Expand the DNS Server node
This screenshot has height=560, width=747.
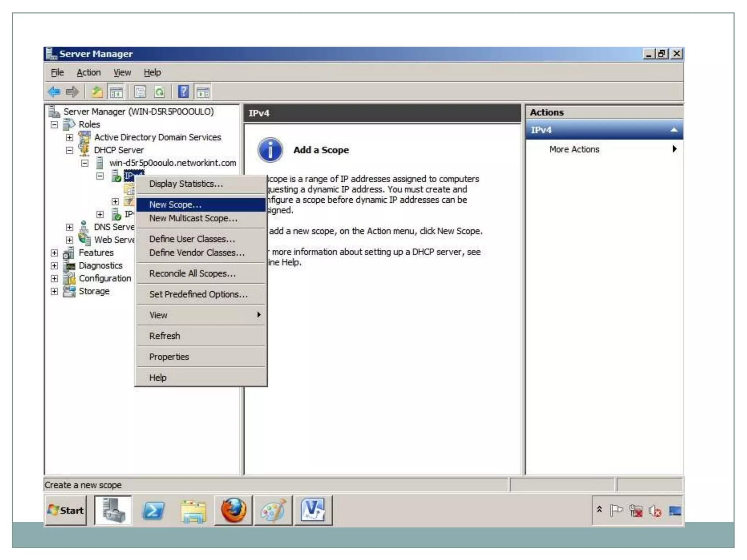pos(69,227)
